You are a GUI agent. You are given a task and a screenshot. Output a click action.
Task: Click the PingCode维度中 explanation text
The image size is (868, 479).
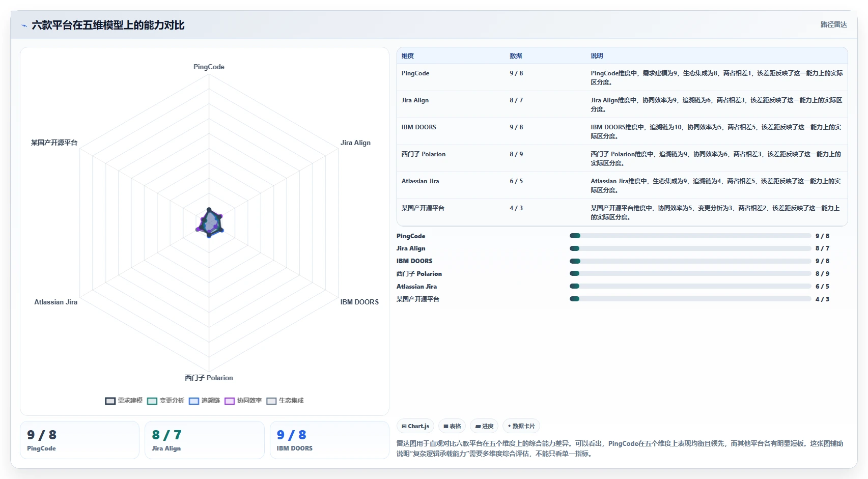click(x=716, y=77)
